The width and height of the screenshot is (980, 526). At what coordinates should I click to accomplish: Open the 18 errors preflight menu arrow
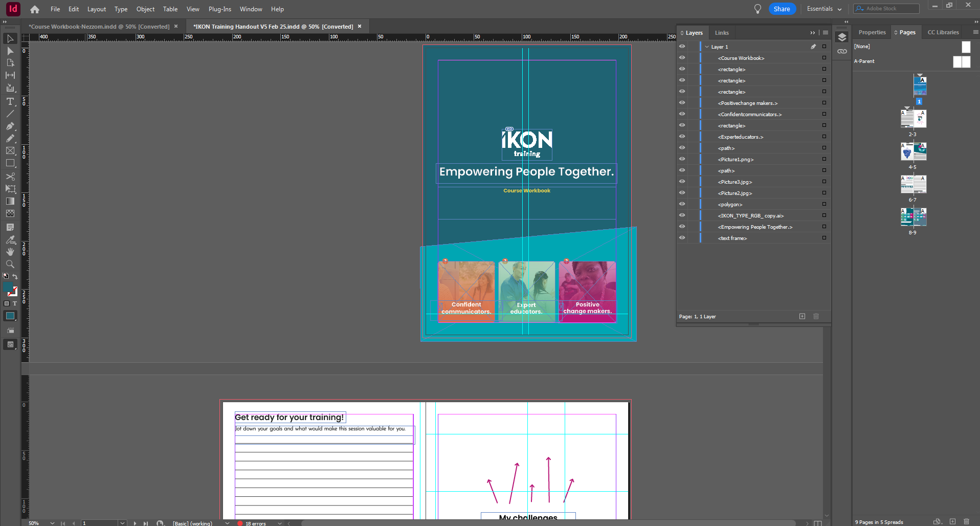tap(279, 523)
